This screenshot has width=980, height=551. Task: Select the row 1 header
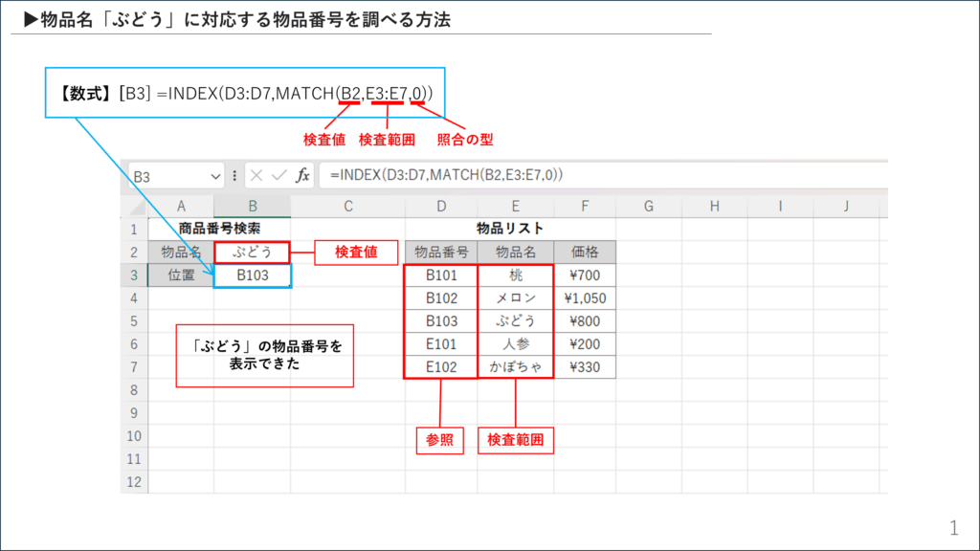pos(134,230)
